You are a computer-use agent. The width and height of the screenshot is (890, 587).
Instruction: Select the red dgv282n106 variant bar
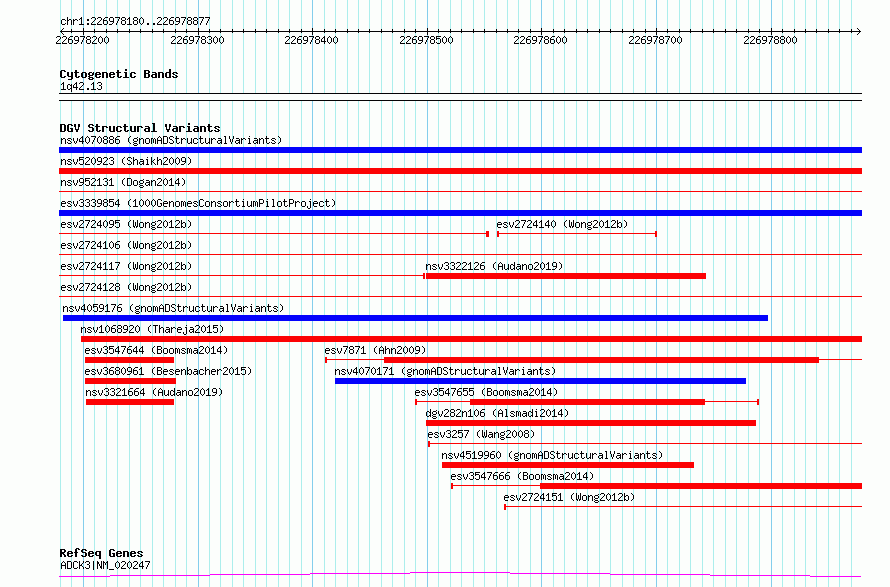(x=591, y=423)
